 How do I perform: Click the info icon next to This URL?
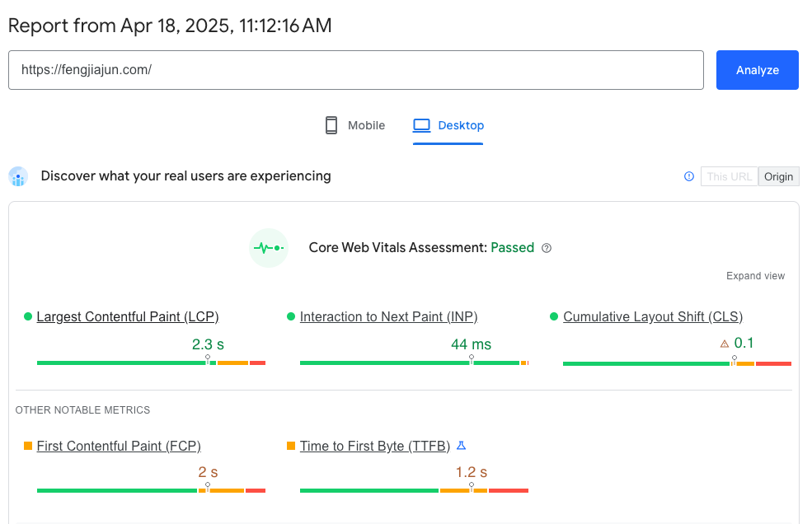689,176
